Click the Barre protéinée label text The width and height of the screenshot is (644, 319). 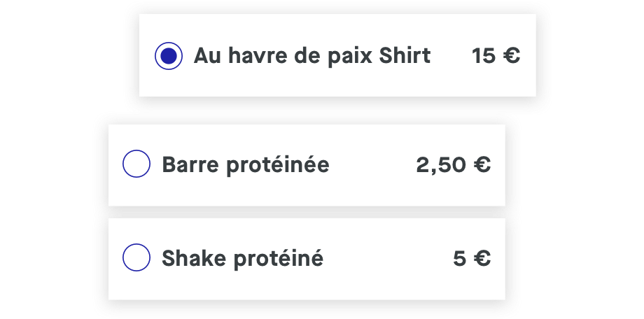pos(245,165)
